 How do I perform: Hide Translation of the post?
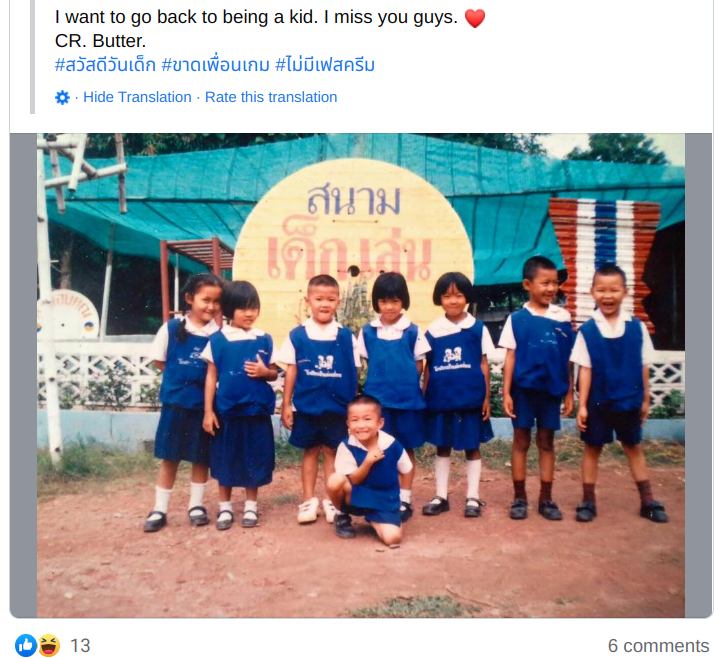tap(137, 97)
